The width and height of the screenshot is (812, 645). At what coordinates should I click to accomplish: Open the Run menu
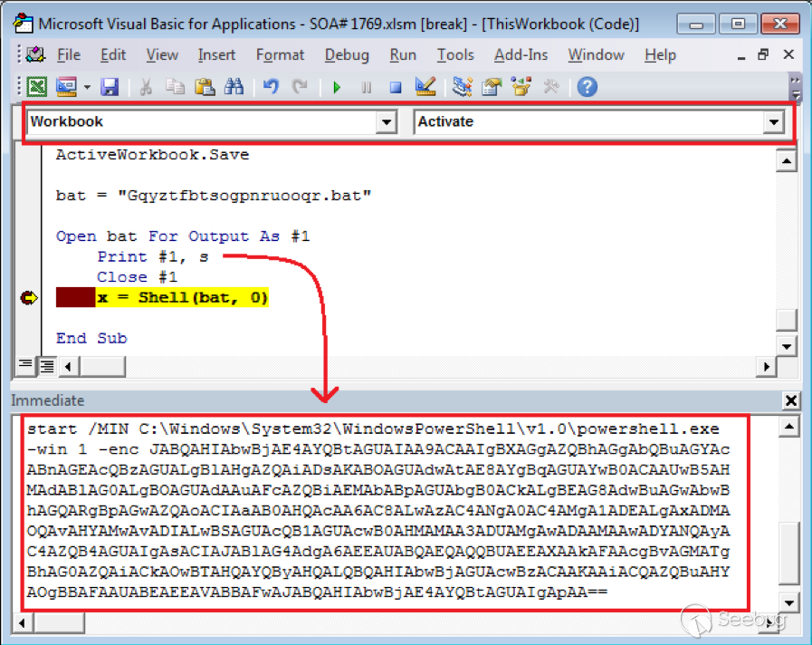click(403, 55)
